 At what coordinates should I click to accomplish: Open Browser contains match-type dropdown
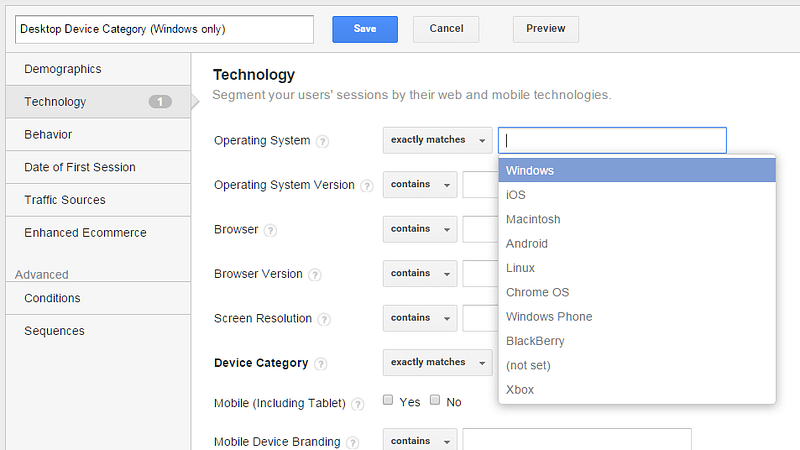tap(420, 229)
